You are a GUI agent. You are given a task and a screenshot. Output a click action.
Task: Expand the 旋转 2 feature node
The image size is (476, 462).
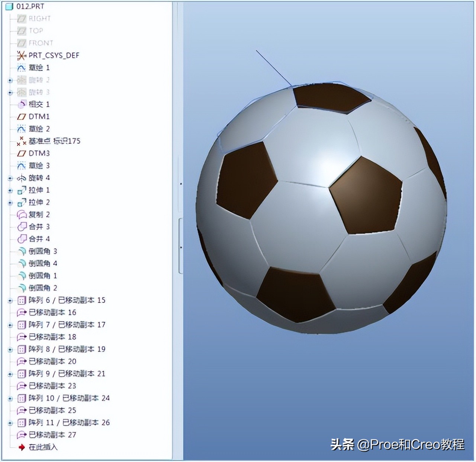[x=10, y=80]
